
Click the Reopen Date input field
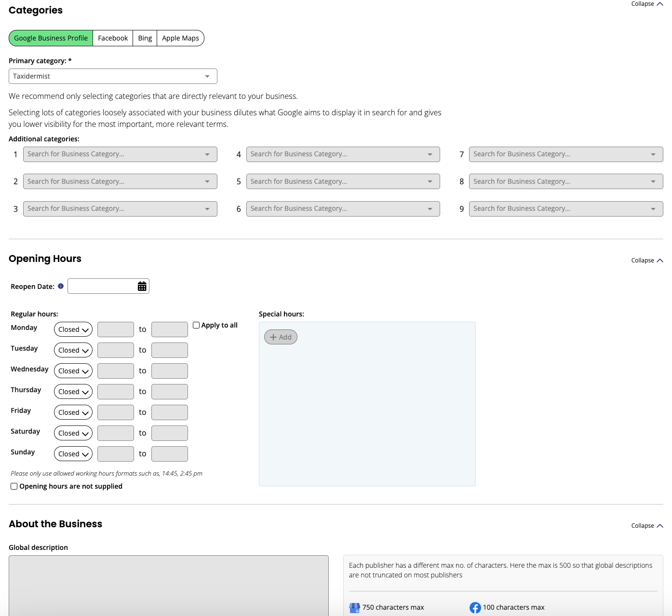click(108, 286)
